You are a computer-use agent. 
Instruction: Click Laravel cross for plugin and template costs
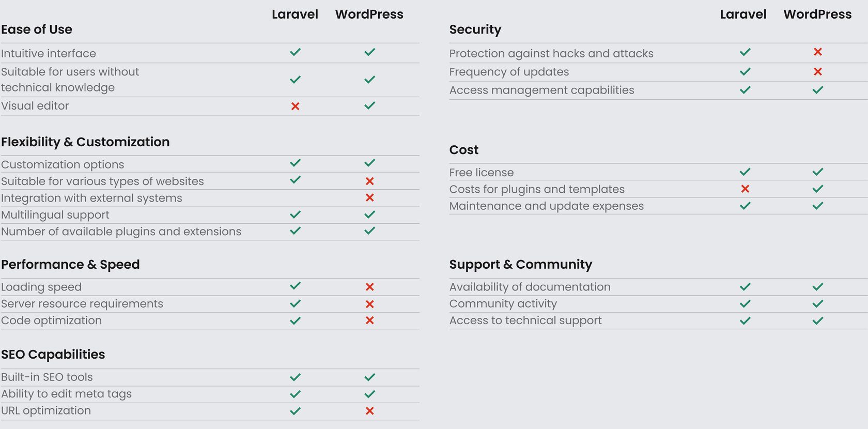(745, 189)
